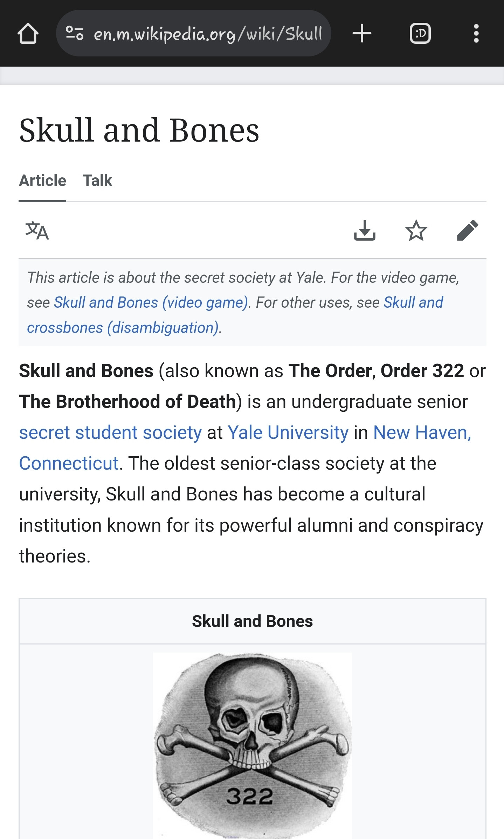The width and height of the screenshot is (504, 839).
Task: Open Skull and Bones (video game) link
Action: (x=151, y=302)
